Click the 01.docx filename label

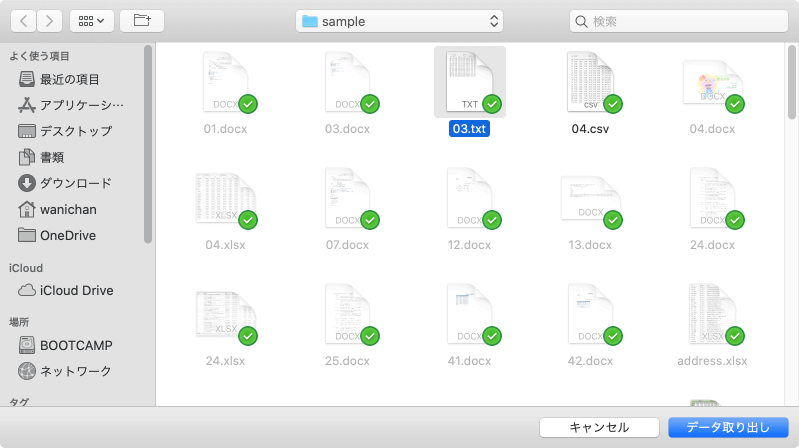coord(225,129)
